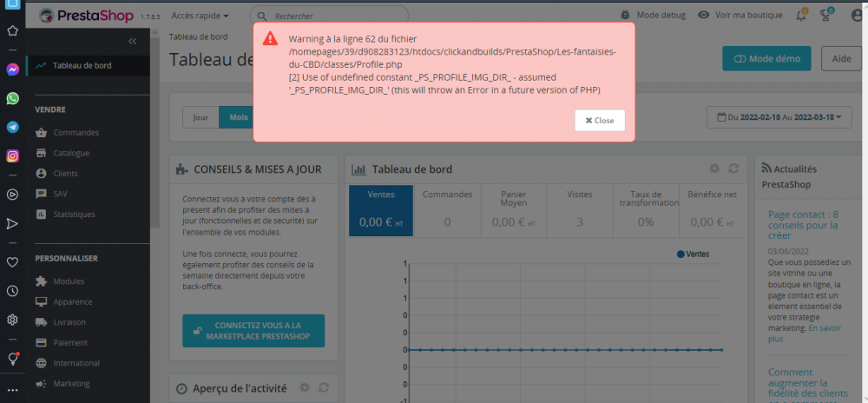The image size is (868, 403).
Task: Open Telegram in the browser sidebar
Action: [13, 128]
